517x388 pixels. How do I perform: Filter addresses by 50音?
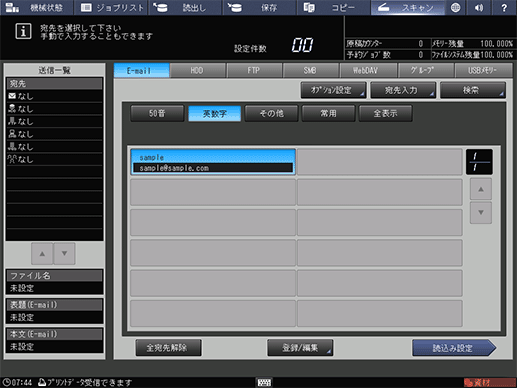click(157, 113)
